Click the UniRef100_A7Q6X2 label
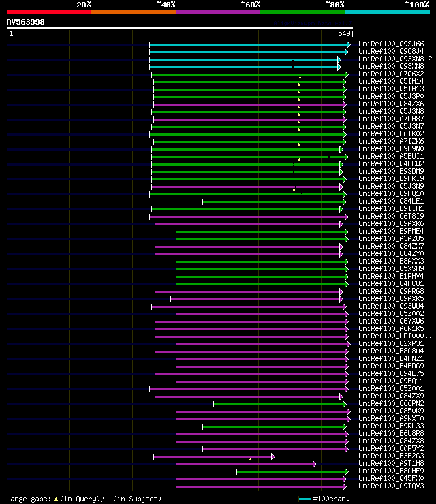This screenshot has width=436, height=504. [391, 74]
